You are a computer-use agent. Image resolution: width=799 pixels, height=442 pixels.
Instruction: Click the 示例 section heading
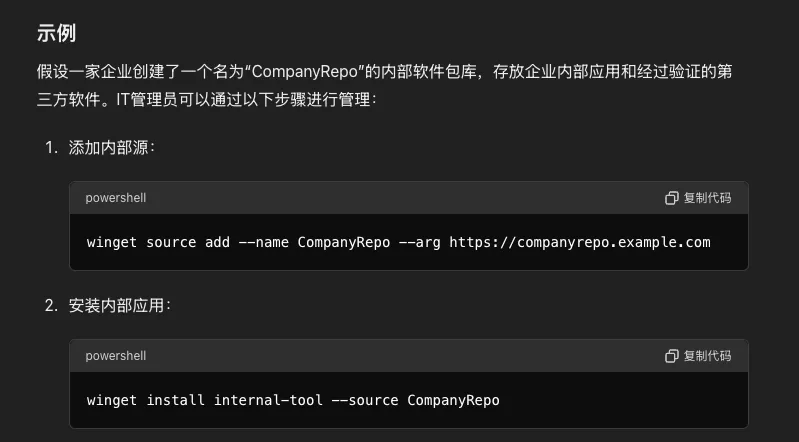(57, 33)
